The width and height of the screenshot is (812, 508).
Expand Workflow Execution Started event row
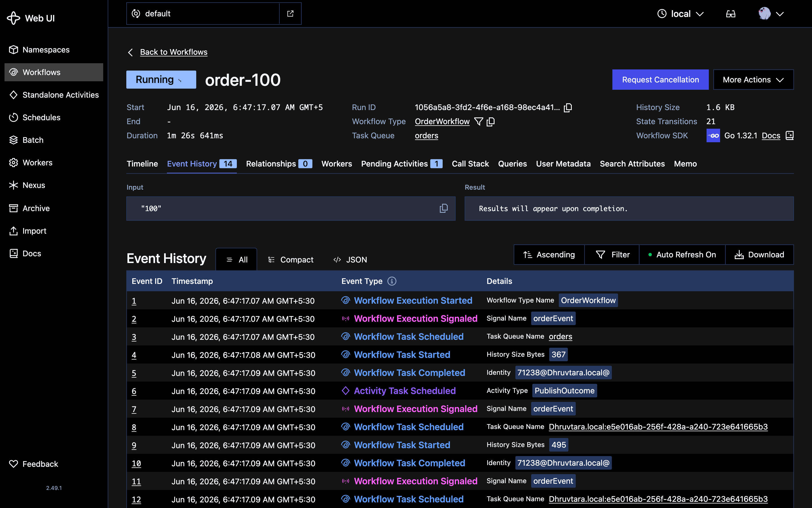460,300
